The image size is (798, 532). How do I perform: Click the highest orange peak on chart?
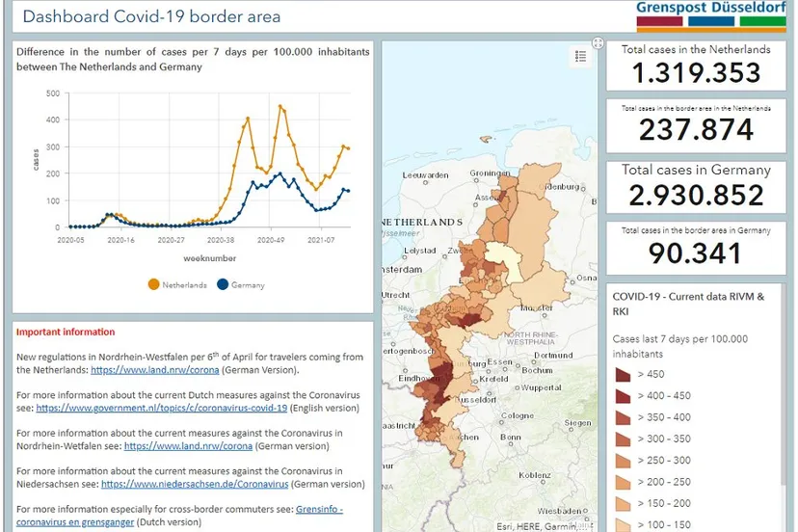tap(280, 106)
